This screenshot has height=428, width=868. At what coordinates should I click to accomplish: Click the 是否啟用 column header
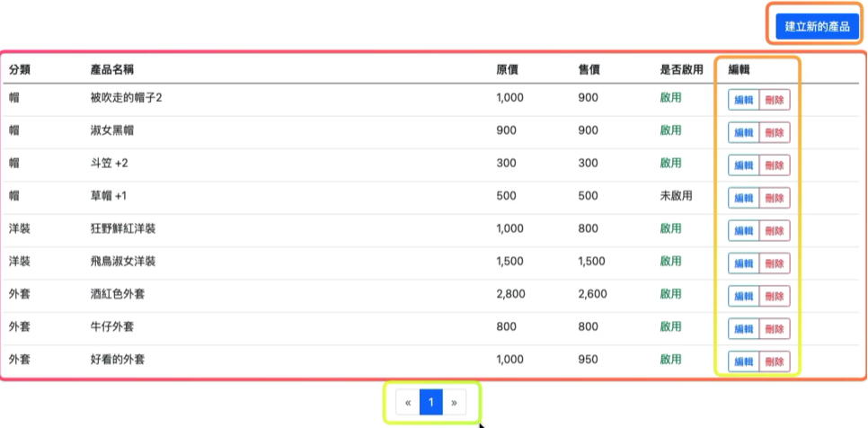[681, 70]
